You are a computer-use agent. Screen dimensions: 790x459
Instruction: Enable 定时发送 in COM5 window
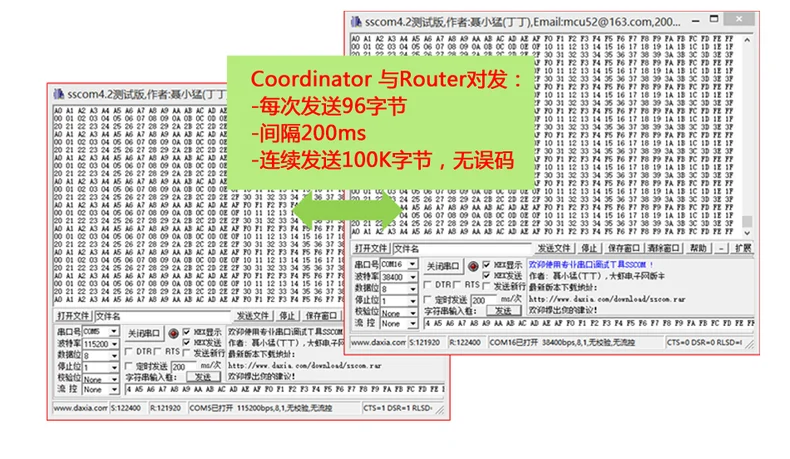tap(129, 366)
